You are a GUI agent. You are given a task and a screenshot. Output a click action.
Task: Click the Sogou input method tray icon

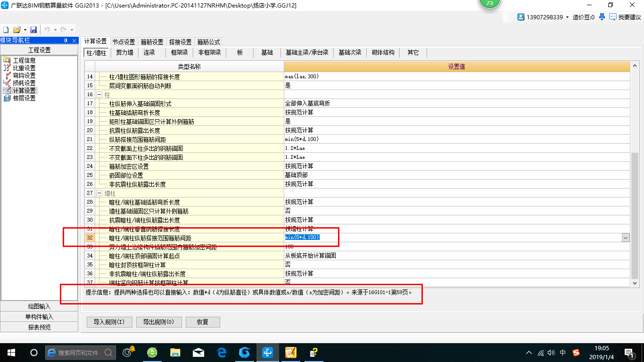coord(576,353)
